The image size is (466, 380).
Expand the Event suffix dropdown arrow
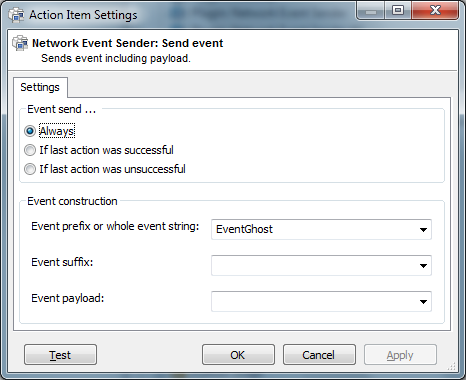coord(423,266)
